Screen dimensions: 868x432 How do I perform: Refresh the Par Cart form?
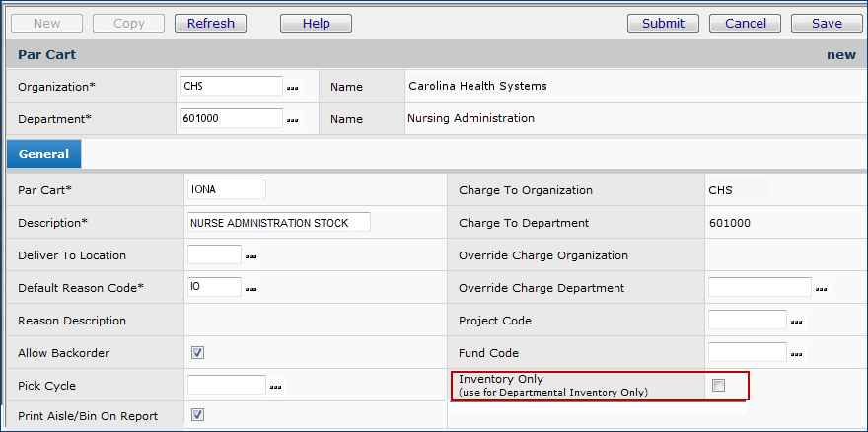[x=210, y=23]
